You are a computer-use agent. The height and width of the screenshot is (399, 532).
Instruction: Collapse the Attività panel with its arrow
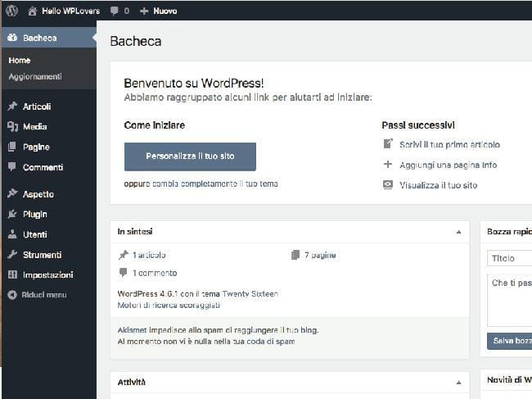coord(458,383)
